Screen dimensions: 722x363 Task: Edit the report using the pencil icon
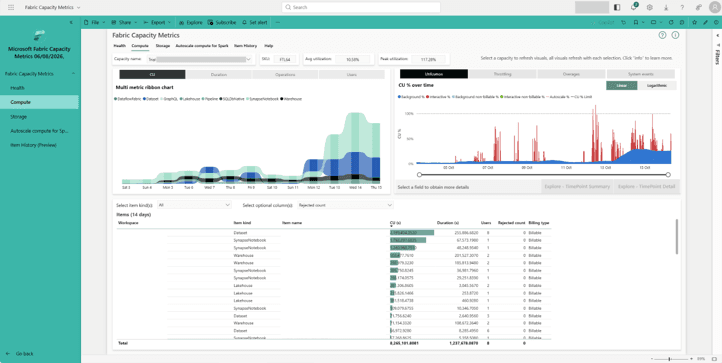tap(705, 22)
